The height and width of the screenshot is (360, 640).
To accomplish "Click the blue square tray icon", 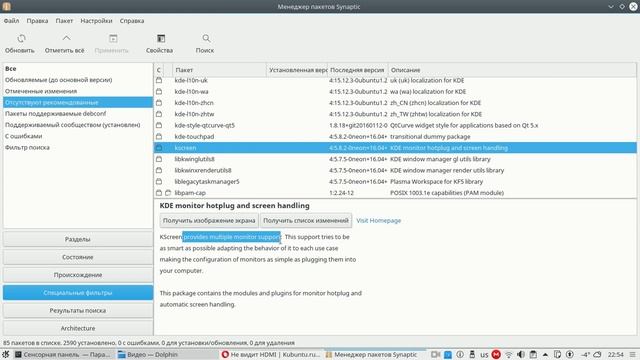I will (x=448, y=354).
